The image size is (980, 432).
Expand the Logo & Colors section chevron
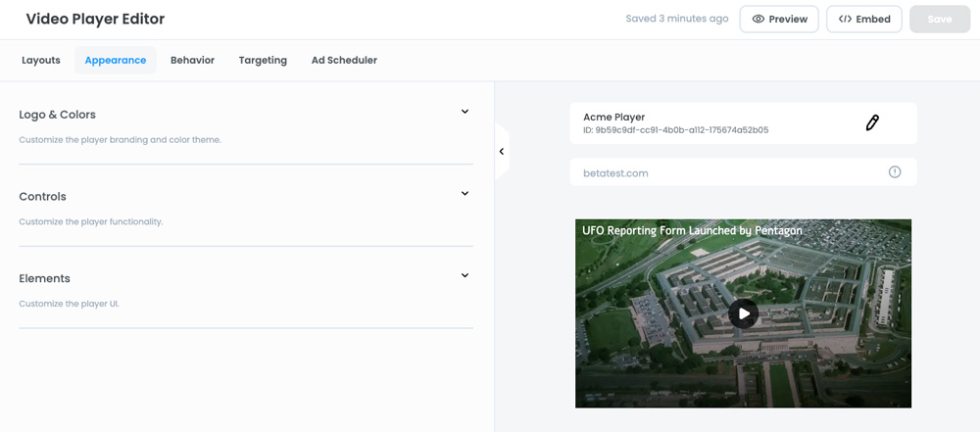point(465,112)
